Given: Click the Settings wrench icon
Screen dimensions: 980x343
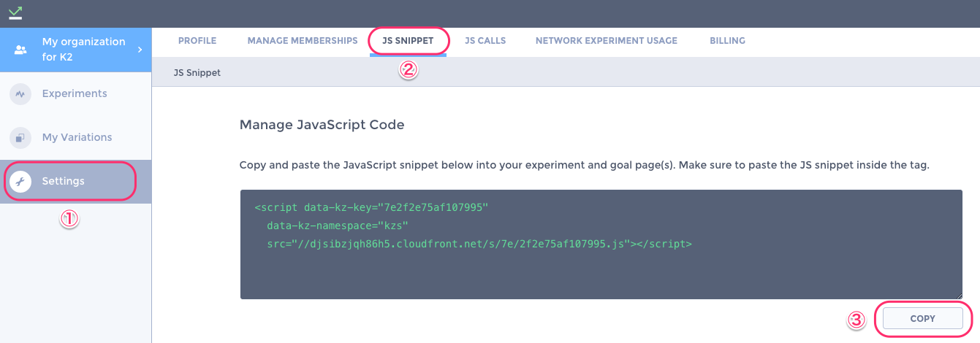Looking at the screenshot, I should (x=20, y=182).
